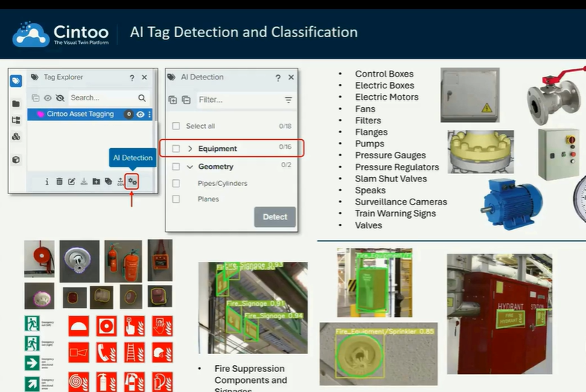
Task: Click the red-handled ball valve image
Action: click(x=556, y=97)
